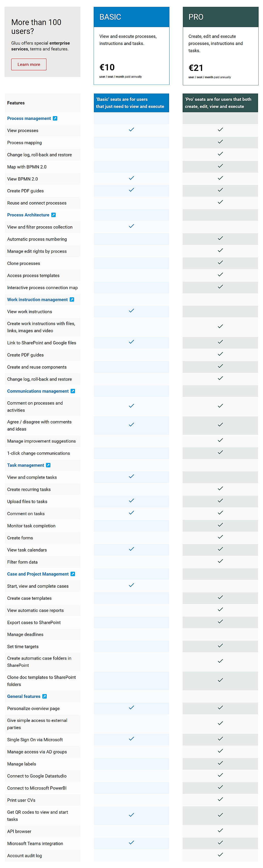Open the Process management external link icon
Viewport: 263px width, 868px height.
point(55,118)
